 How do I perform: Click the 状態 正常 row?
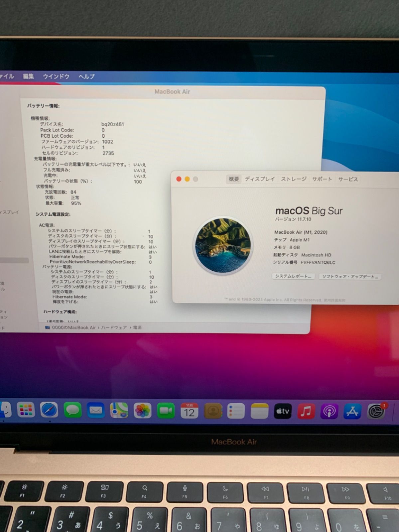click(62, 198)
